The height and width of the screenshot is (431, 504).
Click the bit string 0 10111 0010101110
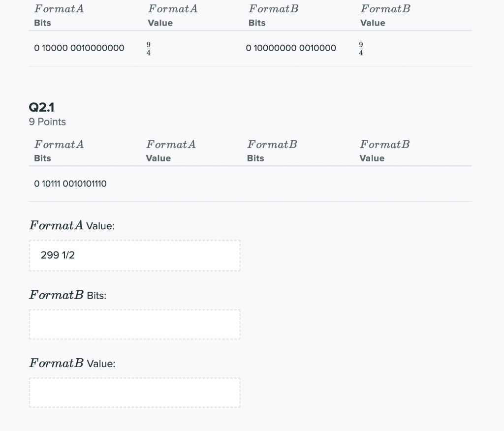70,184
